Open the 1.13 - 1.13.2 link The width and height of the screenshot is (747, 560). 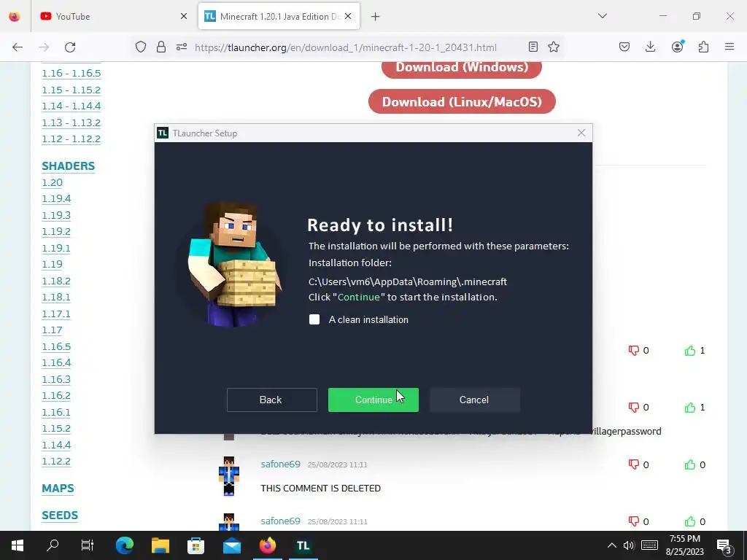click(x=71, y=122)
